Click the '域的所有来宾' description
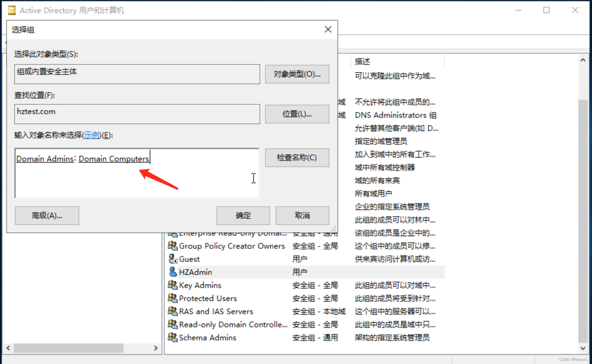The height and width of the screenshot is (364, 592). coord(377,181)
